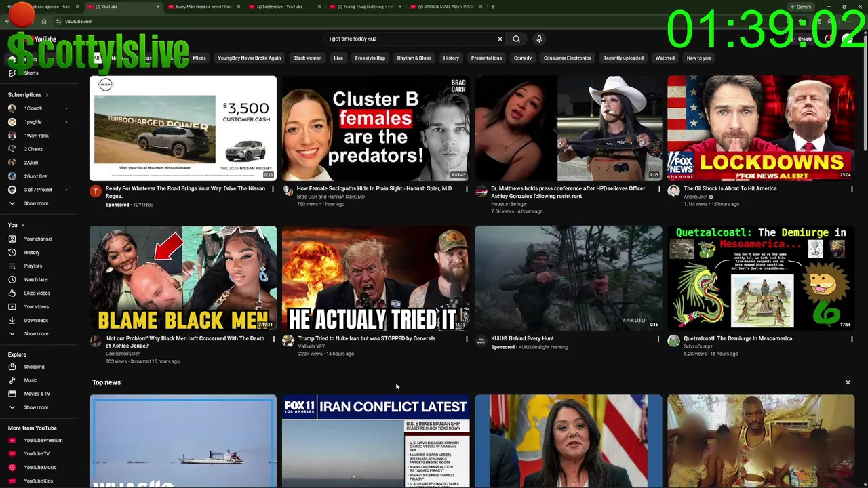Open Valhalla VFT channel link
The image size is (868, 488).
click(x=311, y=346)
